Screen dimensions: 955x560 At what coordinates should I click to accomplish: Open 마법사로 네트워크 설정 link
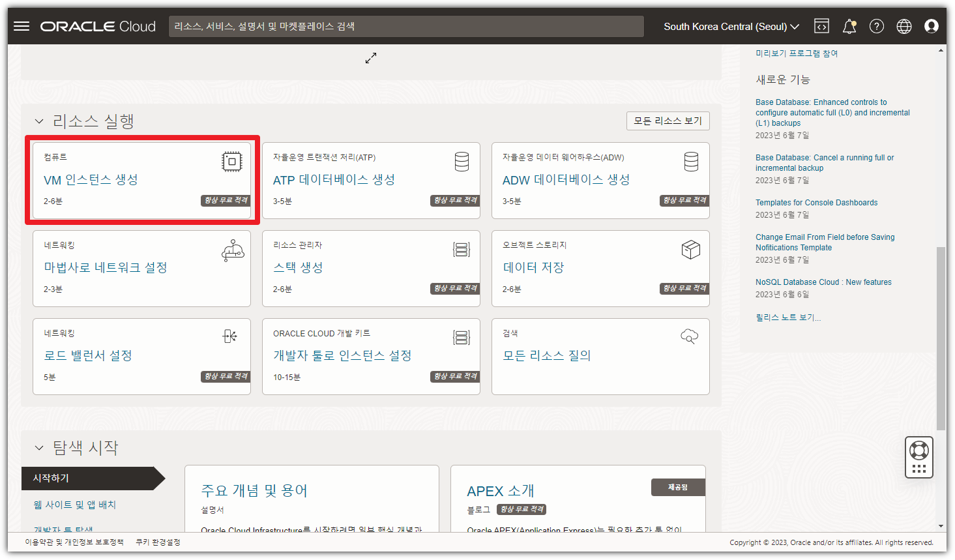pos(106,267)
